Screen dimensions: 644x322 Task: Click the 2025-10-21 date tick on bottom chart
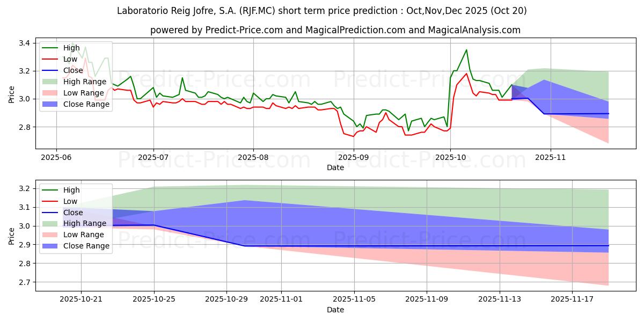coord(82,299)
